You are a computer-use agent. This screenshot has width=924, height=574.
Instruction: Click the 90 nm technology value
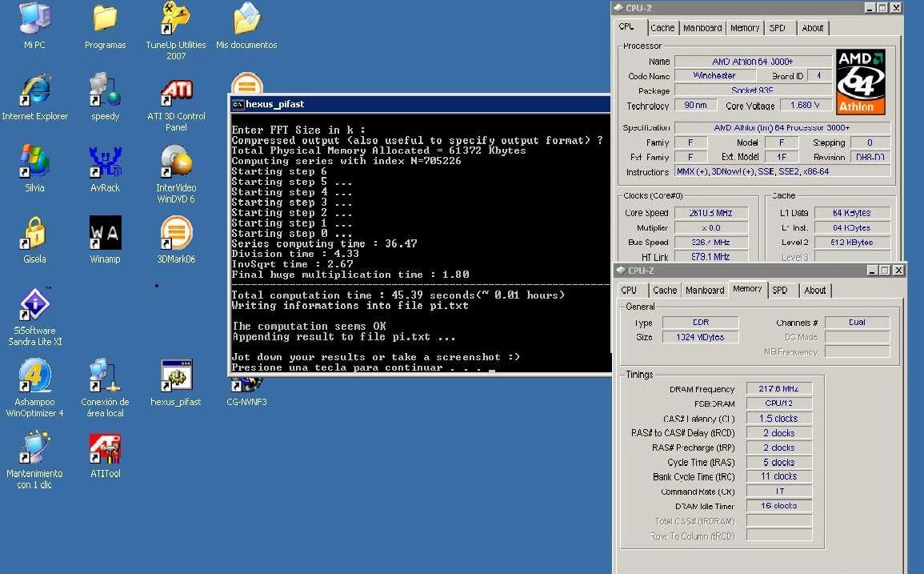pos(695,105)
